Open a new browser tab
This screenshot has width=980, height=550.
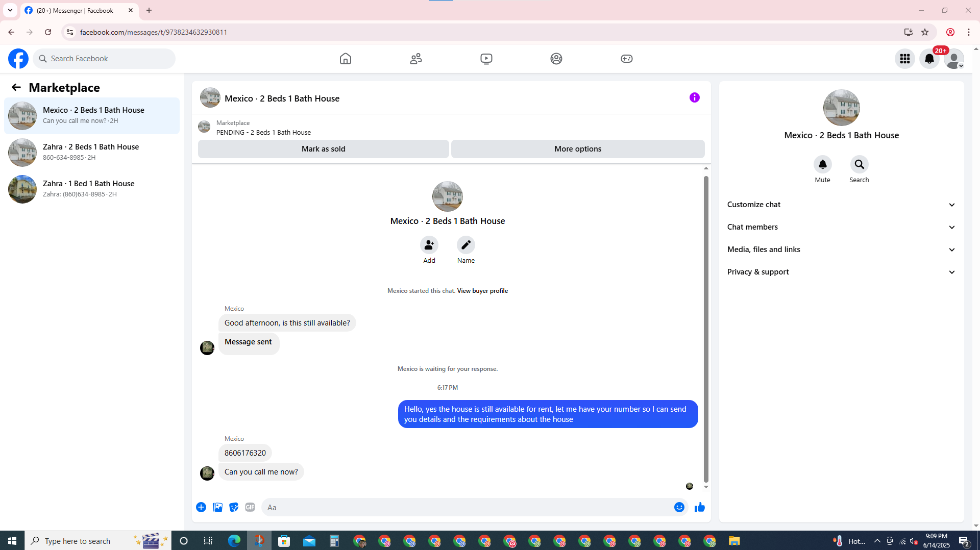[149, 10]
